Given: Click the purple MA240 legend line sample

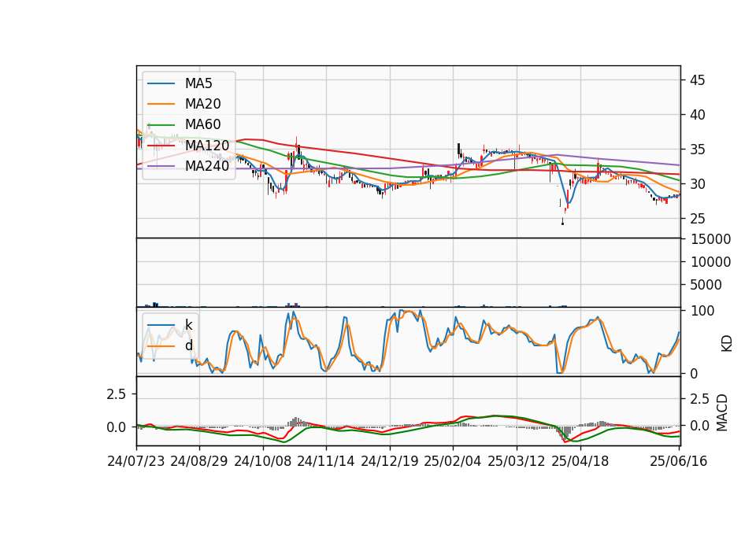Looking at the screenshot, I should 161,166.
